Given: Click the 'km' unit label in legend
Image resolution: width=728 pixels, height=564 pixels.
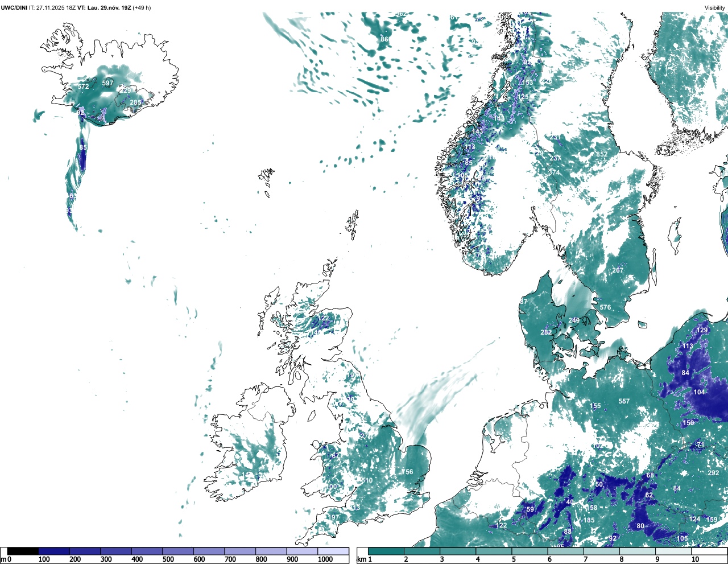Looking at the screenshot, I should coord(361,559).
